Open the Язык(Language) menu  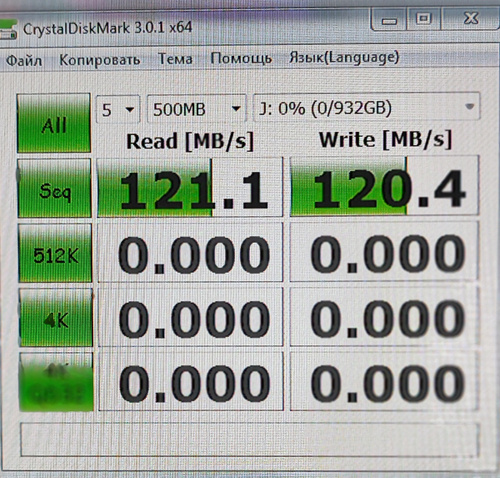pyautogui.click(x=344, y=57)
